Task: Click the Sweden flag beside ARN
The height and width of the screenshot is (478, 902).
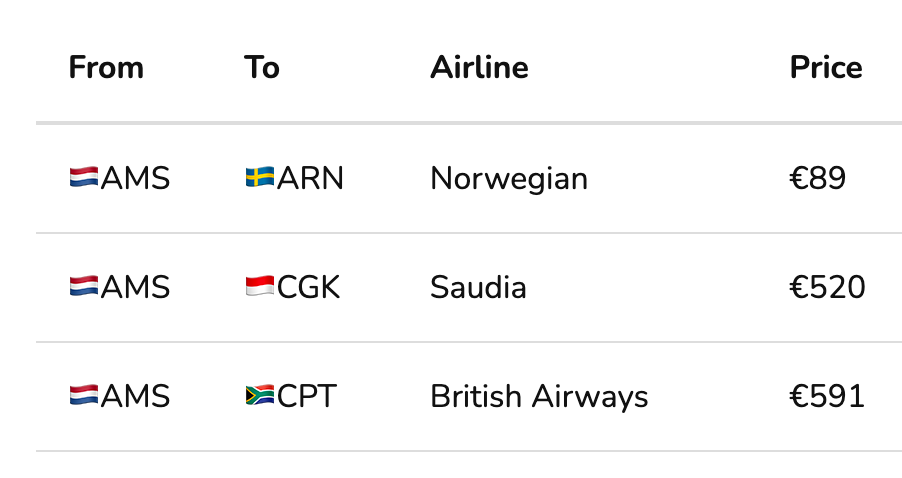Action: (x=260, y=177)
